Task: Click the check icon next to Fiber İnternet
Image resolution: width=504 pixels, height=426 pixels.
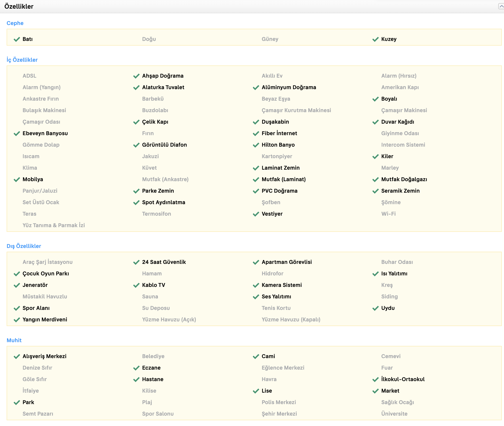Action: coord(256,134)
